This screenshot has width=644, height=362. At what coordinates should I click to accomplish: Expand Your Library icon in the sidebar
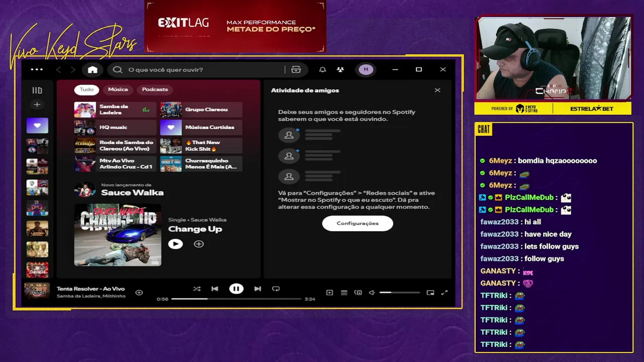pyautogui.click(x=37, y=90)
